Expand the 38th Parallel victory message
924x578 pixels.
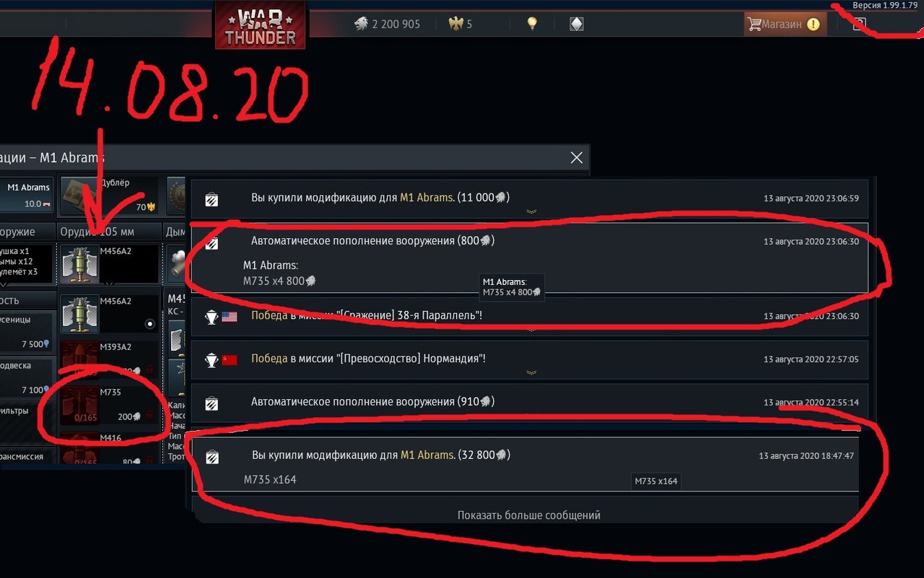coord(529,316)
